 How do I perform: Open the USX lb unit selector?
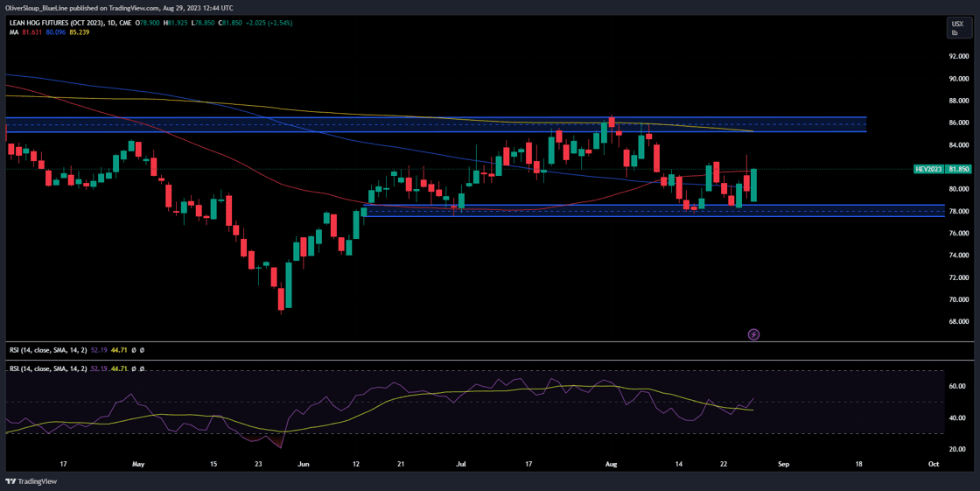click(x=957, y=27)
